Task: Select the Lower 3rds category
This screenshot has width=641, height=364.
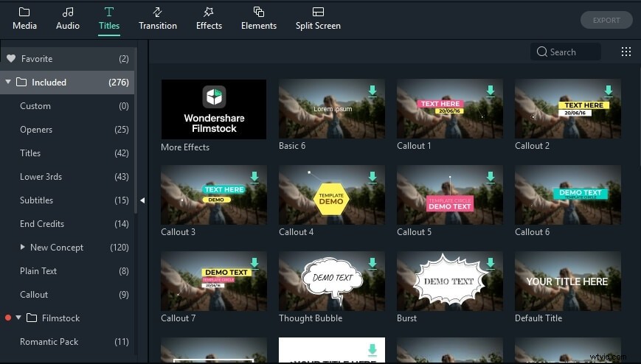Action: tap(67, 177)
